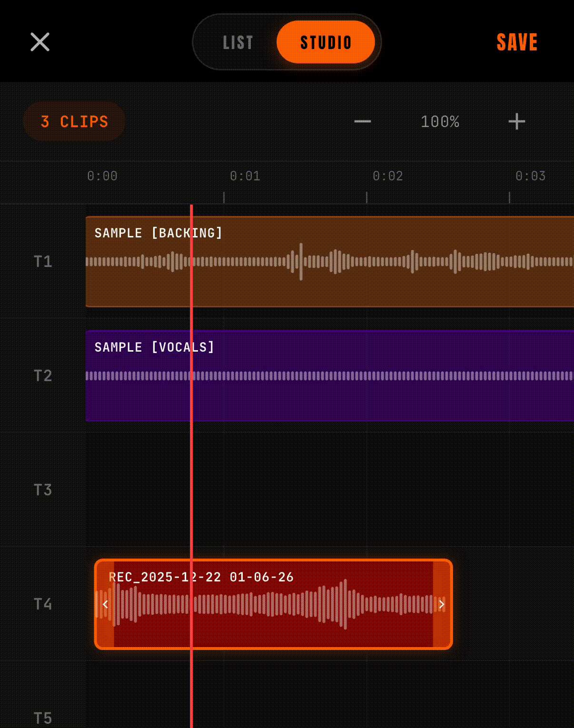Toggle the STUDIO view on
Screen dimensions: 574x728
coord(326,42)
